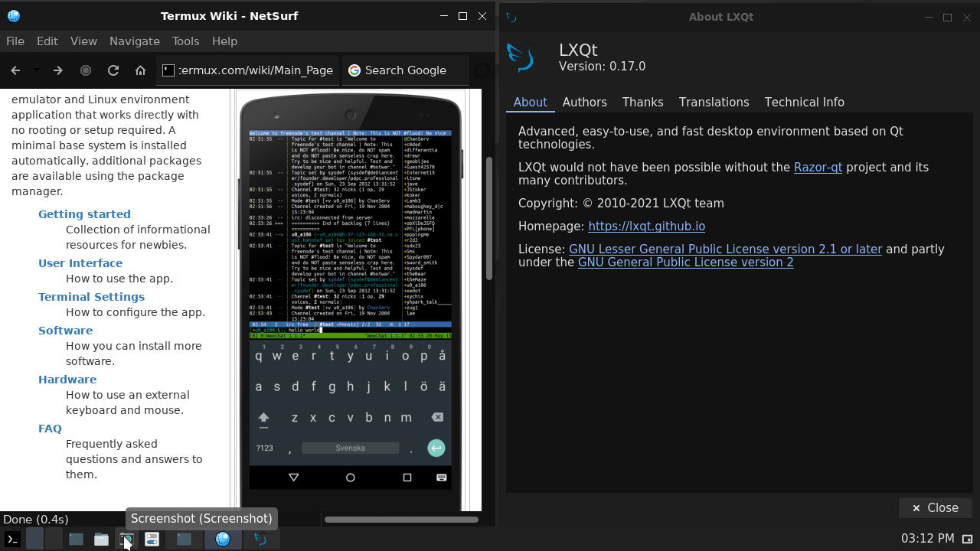Open LXQt settings from the taskbar
Image resolution: width=980 pixels, height=551 pixels.
pyautogui.click(x=152, y=539)
